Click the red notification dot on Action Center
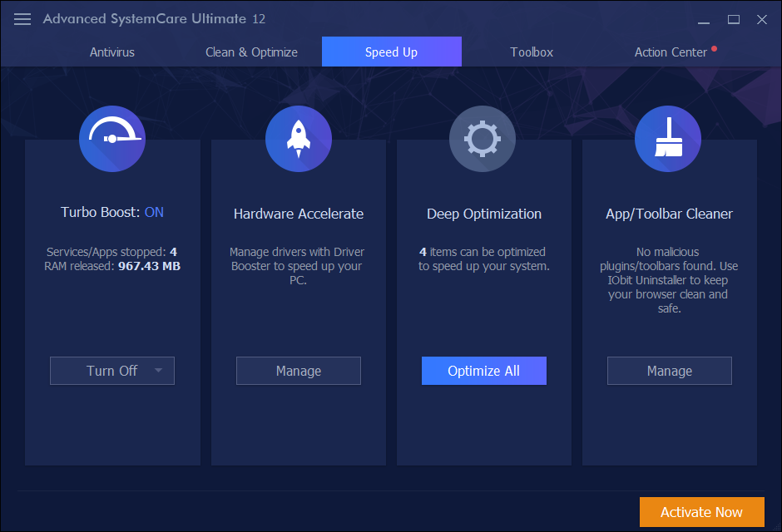 [x=714, y=49]
